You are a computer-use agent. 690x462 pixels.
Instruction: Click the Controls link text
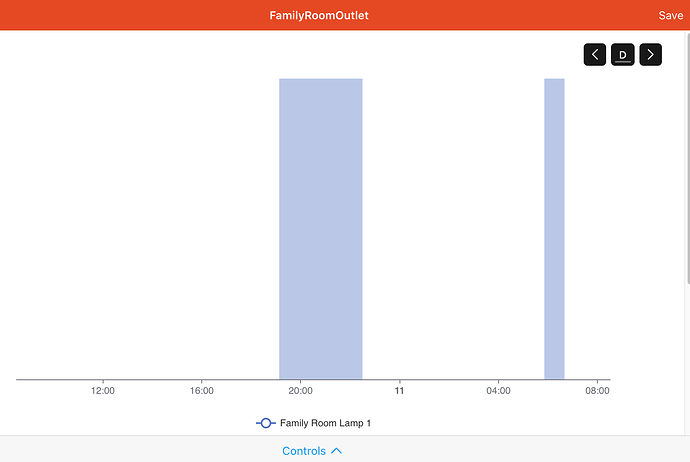pyautogui.click(x=304, y=451)
